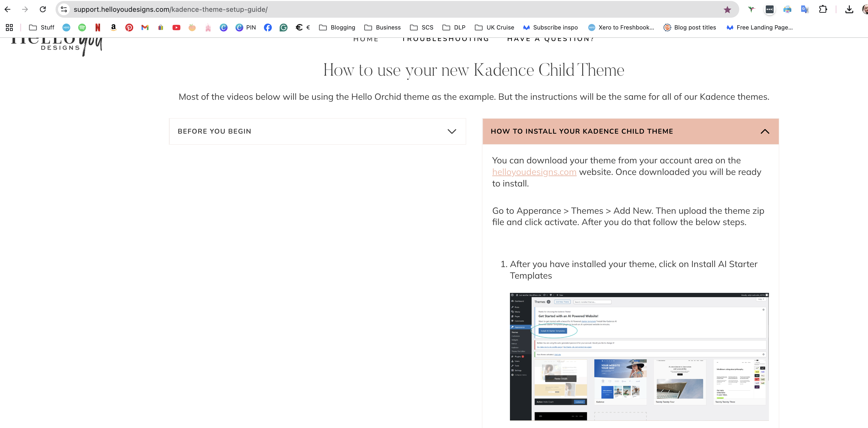Open the browser extensions puzzle icon

823,9
